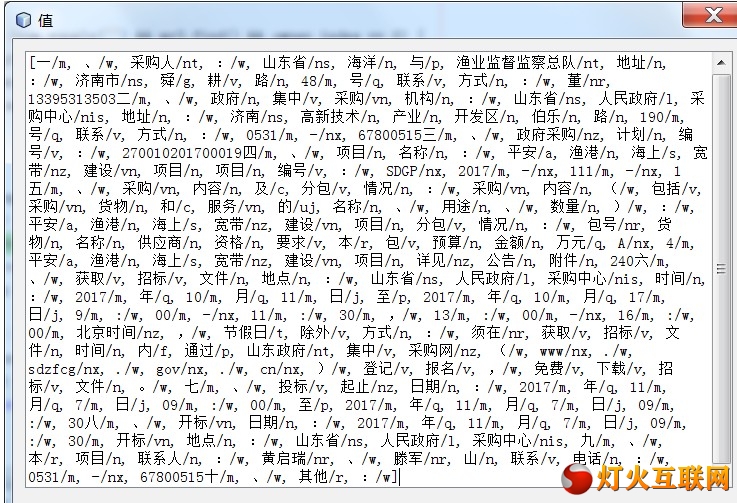Click the token 67800515十/m
This screenshot has height=503, width=737.
tap(189, 478)
